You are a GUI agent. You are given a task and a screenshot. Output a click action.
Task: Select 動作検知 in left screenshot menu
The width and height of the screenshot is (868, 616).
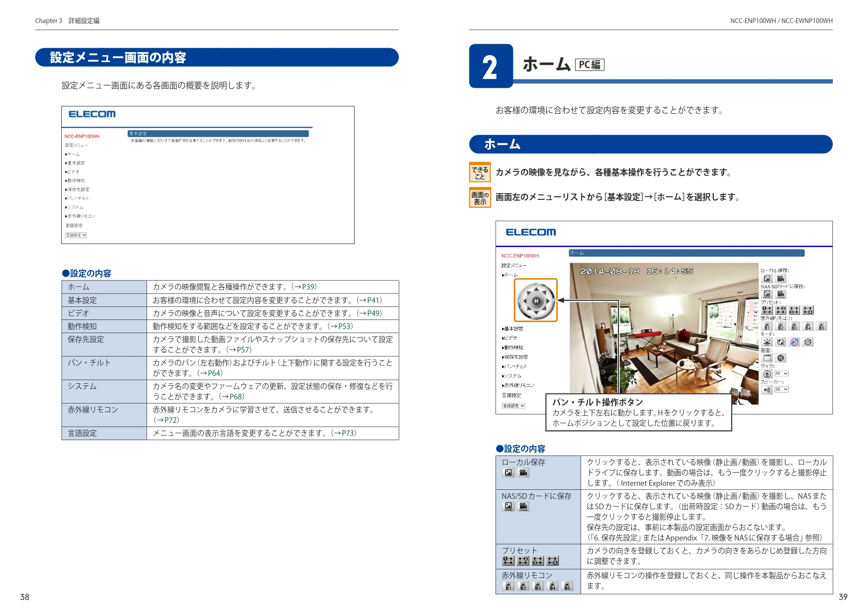coord(75,181)
